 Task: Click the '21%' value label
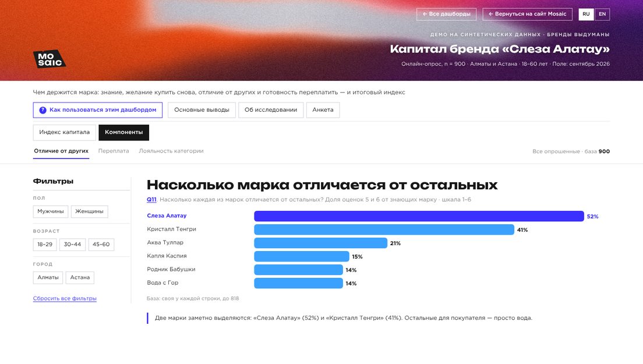coord(395,243)
